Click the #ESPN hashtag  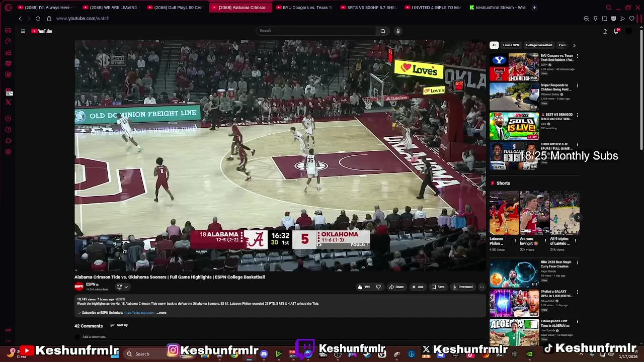120,299
